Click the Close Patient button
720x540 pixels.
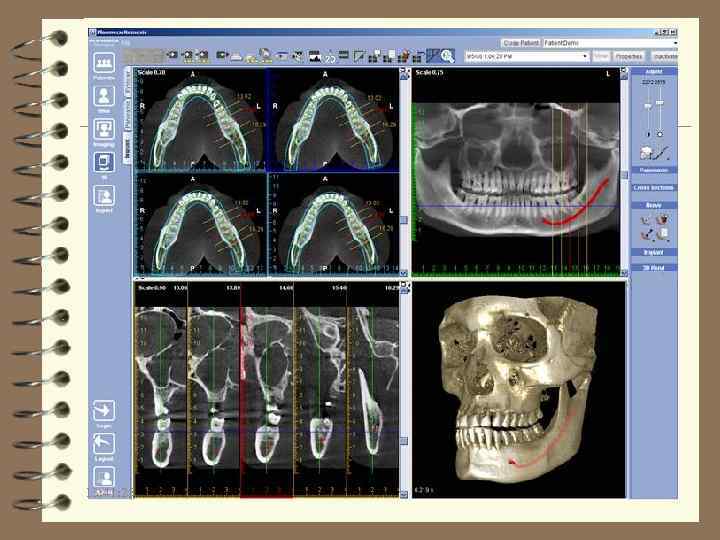pos(521,43)
